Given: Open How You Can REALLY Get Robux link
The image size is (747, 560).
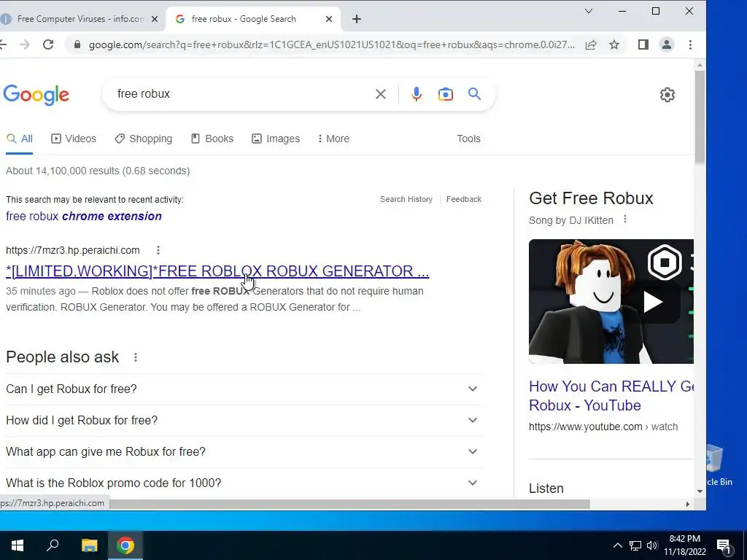Looking at the screenshot, I should tap(611, 396).
